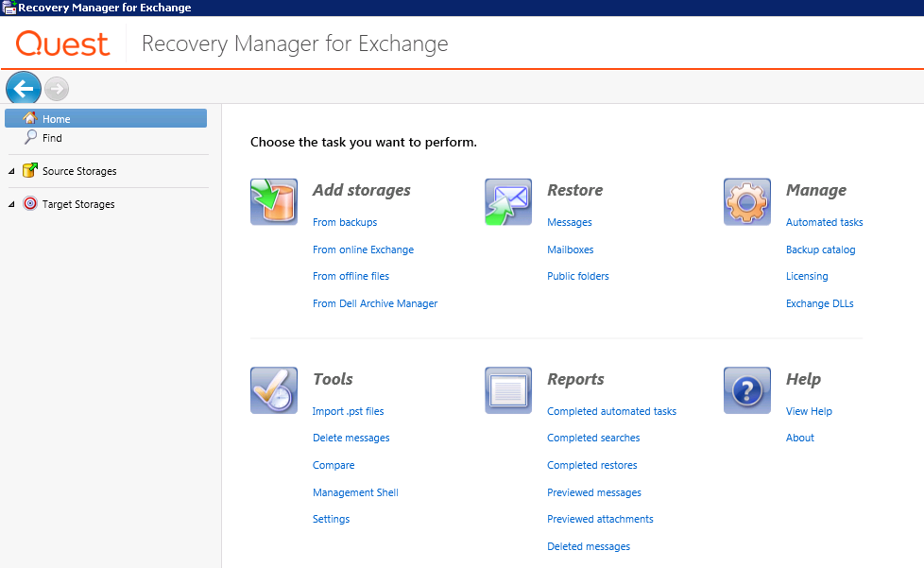Open Completed restores report

591,465
